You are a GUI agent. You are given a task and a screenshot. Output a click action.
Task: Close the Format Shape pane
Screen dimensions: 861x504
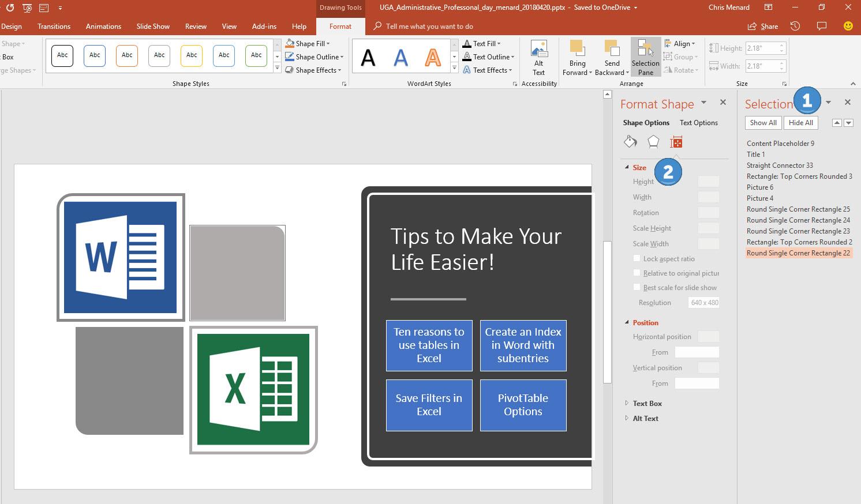pos(723,102)
